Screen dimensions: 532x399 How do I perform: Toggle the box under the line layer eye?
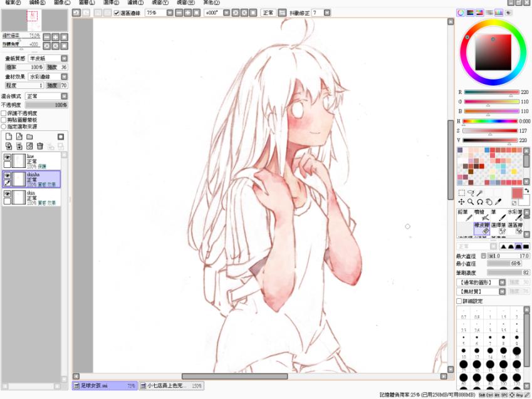click(7, 165)
